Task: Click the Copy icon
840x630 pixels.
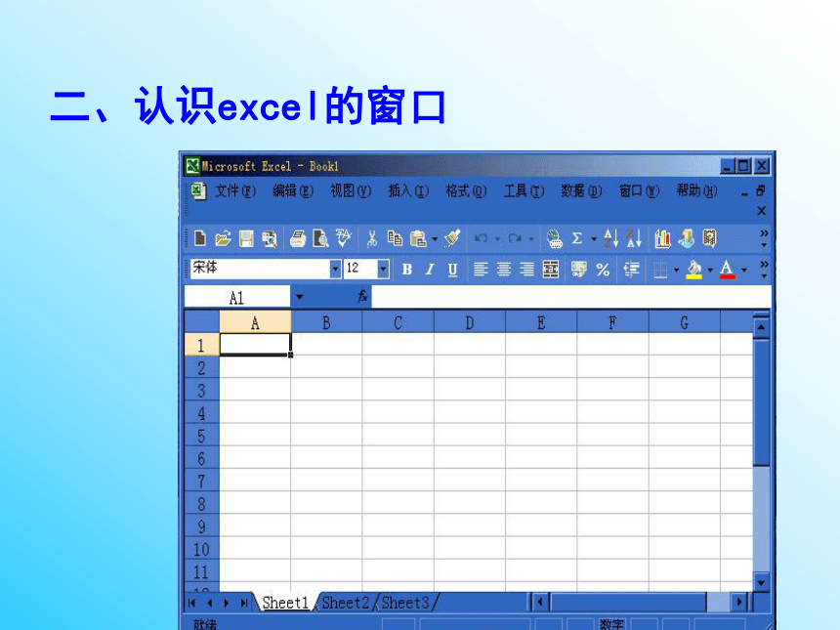Action: (395, 238)
